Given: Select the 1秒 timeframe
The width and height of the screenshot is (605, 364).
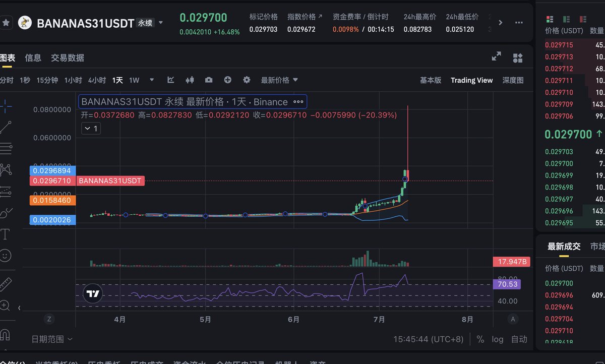Looking at the screenshot, I should tap(25, 80).
